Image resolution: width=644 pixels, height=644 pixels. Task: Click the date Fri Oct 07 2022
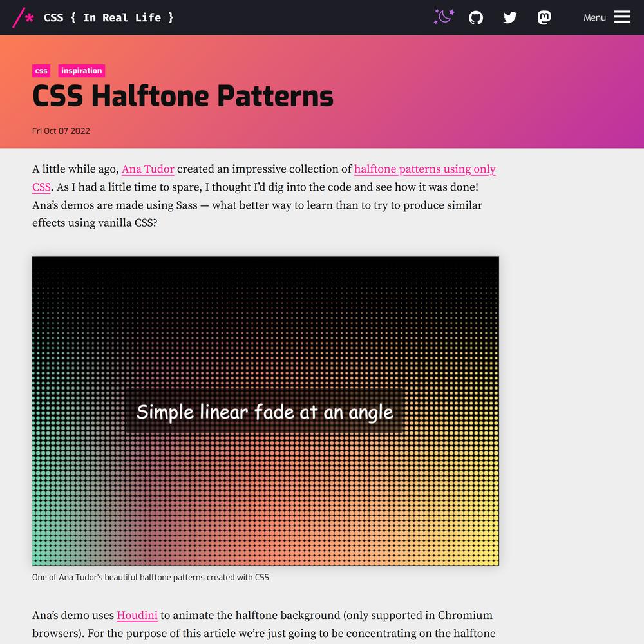61,131
